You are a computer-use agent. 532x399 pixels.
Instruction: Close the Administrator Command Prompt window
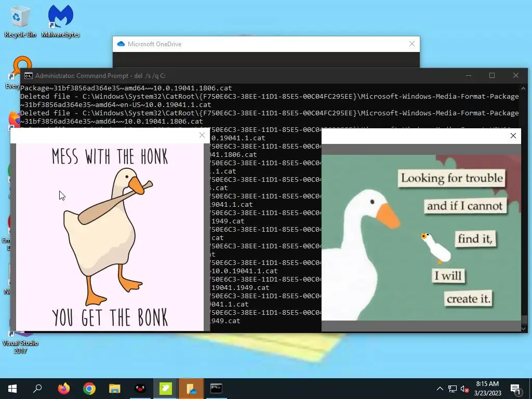(x=516, y=76)
